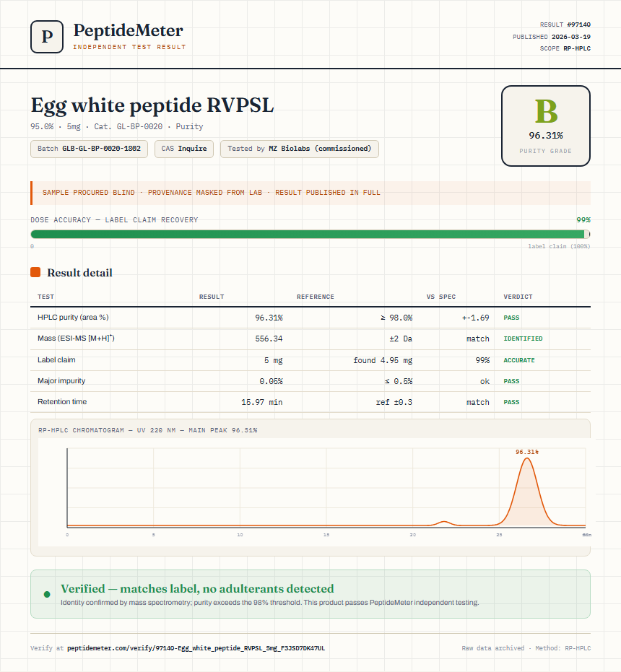Click the main peak in chromatogram
621x672 pixels.
pyautogui.click(x=527, y=493)
